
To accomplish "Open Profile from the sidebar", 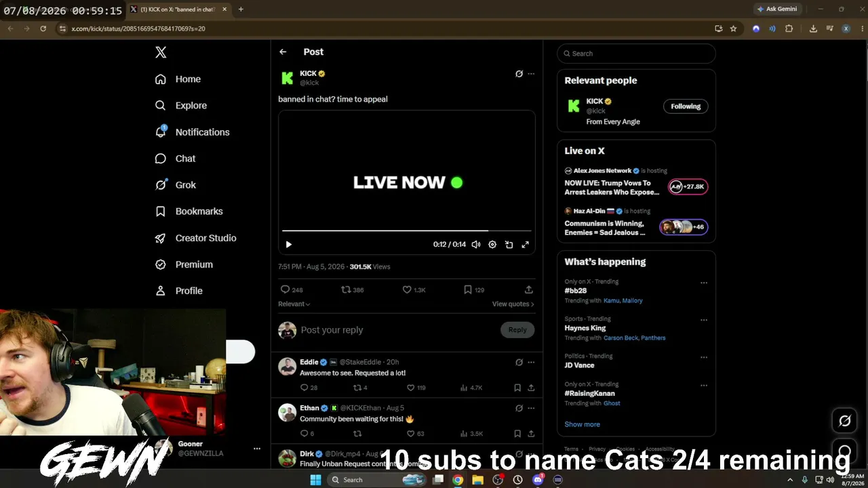I will pos(178,291).
